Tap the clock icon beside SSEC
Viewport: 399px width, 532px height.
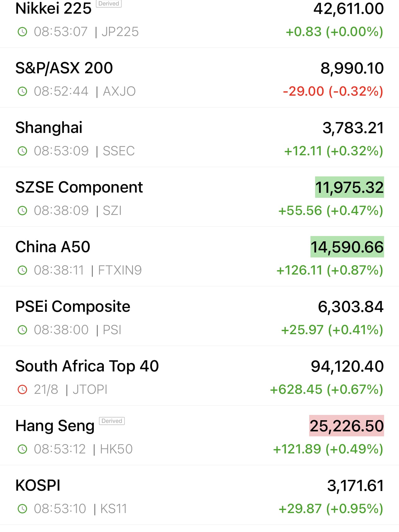(22, 151)
